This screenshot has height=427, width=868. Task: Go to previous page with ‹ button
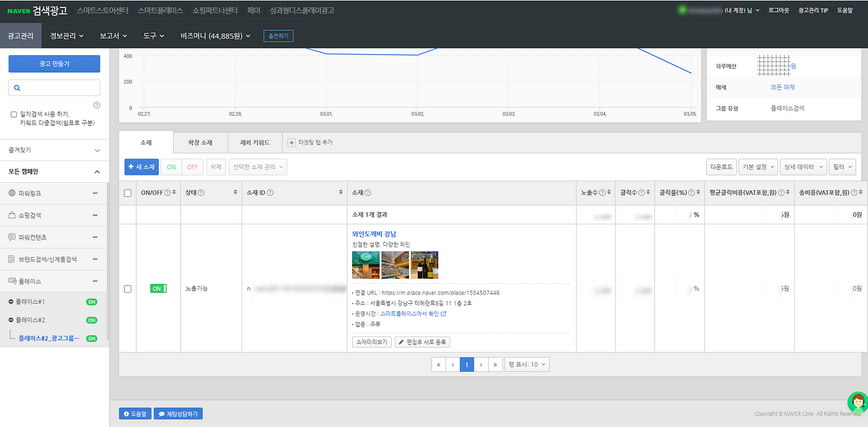[x=453, y=364]
